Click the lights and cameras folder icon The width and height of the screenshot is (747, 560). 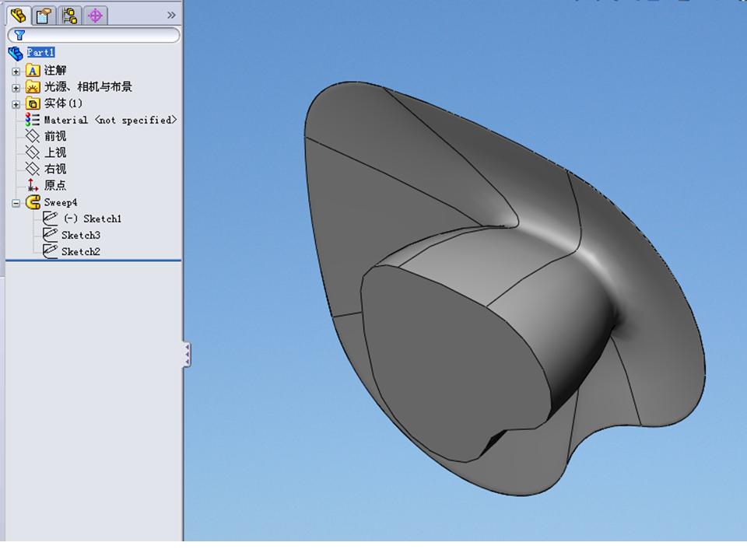[33, 87]
